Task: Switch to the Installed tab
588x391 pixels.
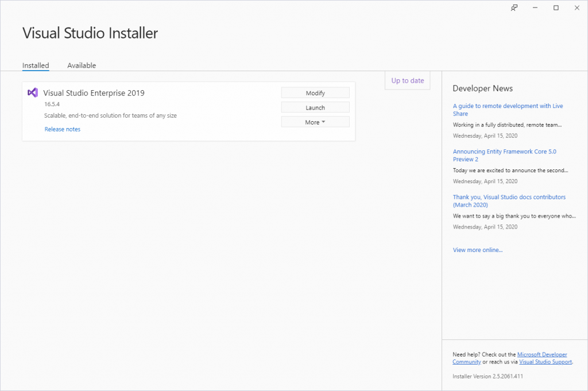Action: tap(36, 65)
